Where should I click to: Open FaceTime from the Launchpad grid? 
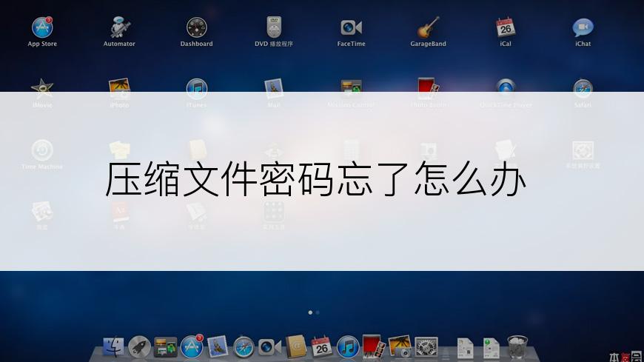[x=351, y=27]
